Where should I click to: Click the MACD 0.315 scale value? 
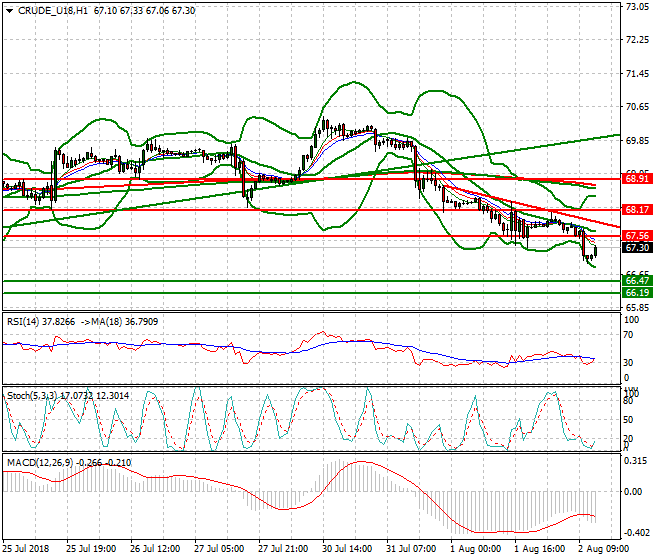[636, 461]
